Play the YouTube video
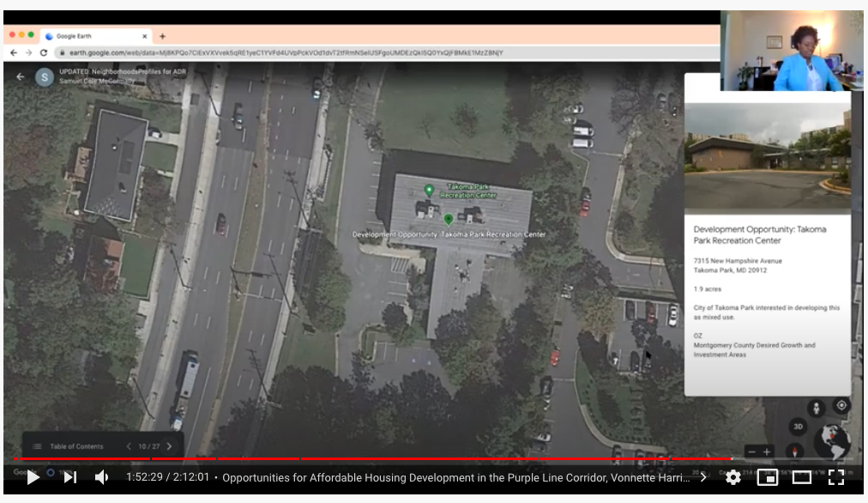The height and width of the screenshot is (503, 868). tap(33, 477)
